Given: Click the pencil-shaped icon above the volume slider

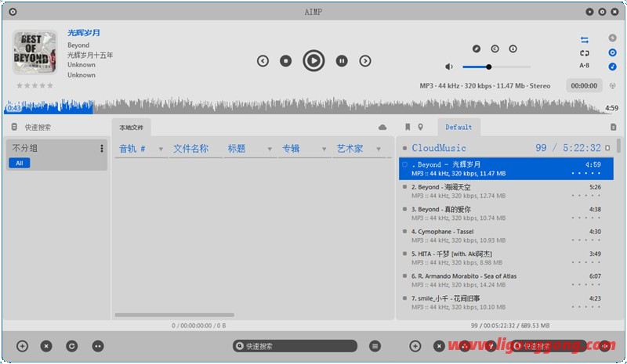Looking at the screenshot, I should 477,49.
